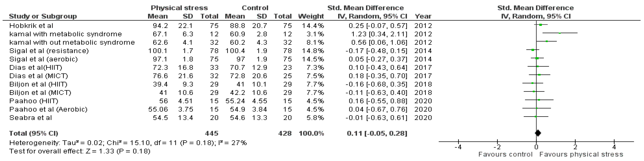The height and width of the screenshot is (161, 644).
Task: Select the 'Paahoo (HIIT)' study row label
Action: 34,101
